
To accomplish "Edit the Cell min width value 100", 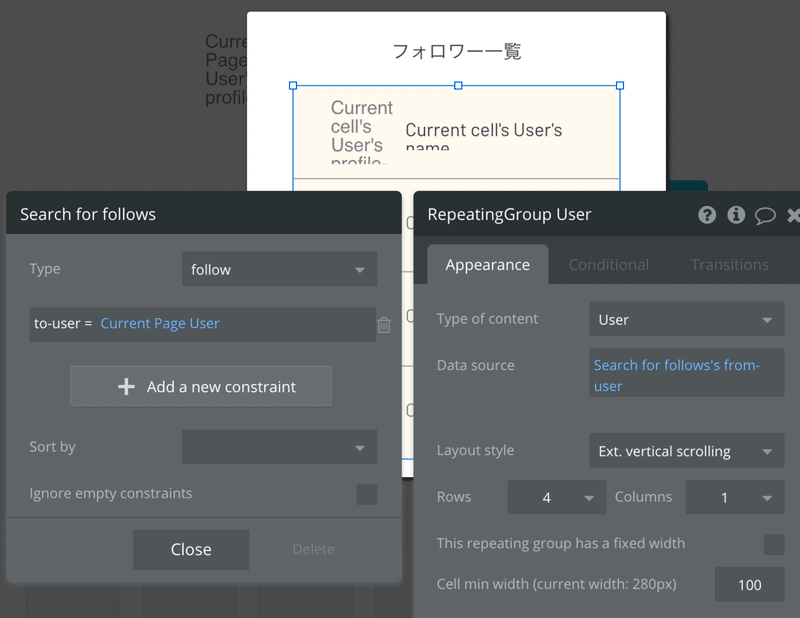I will (x=749, y=584).
